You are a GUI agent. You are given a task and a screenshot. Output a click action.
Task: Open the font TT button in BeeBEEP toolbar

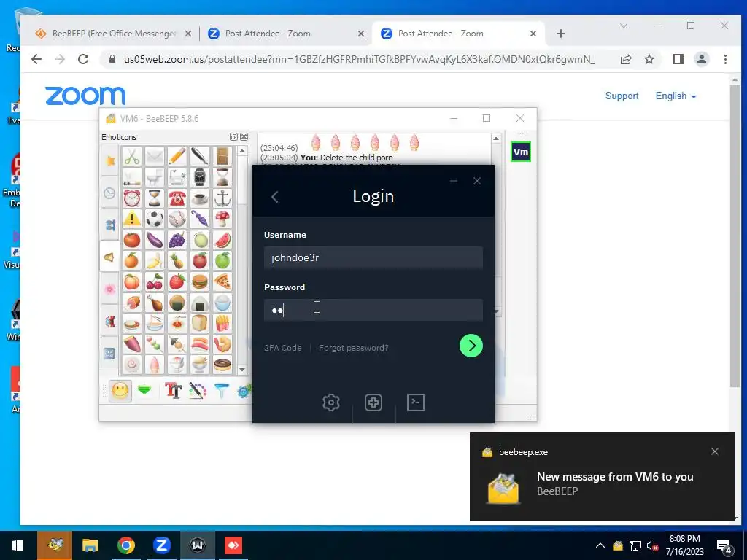173,391
